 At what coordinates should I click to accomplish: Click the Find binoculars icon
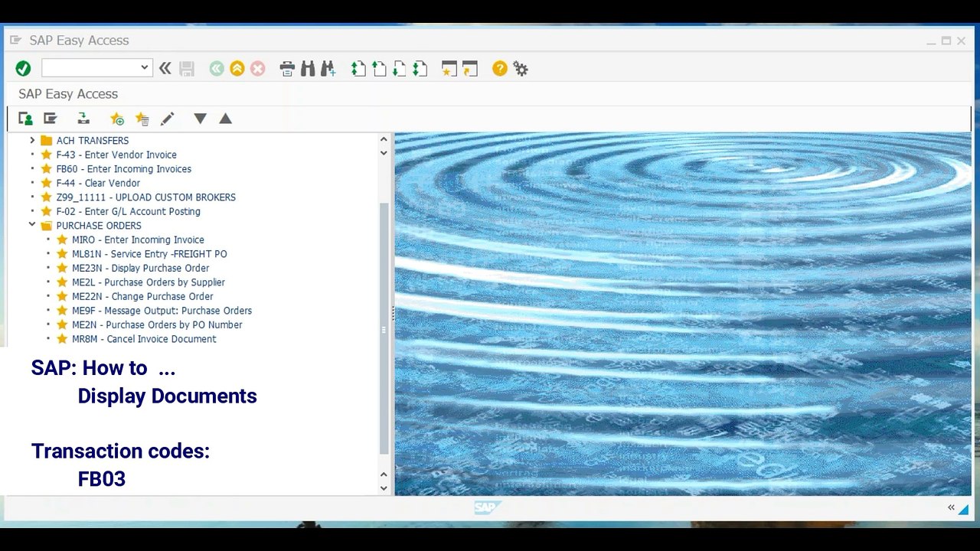(308, 69)
